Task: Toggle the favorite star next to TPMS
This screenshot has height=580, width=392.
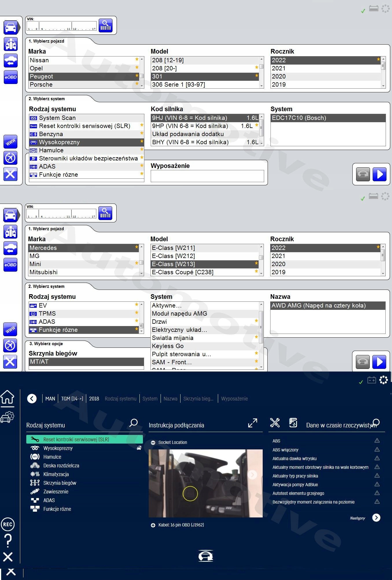Action: [x=137, y=313]
